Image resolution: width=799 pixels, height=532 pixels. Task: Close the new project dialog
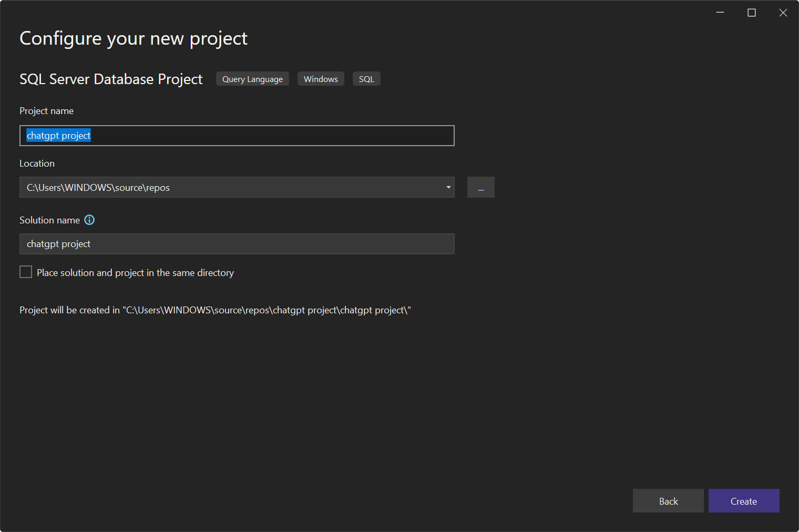pyautogui.click(x=783, y=13)
